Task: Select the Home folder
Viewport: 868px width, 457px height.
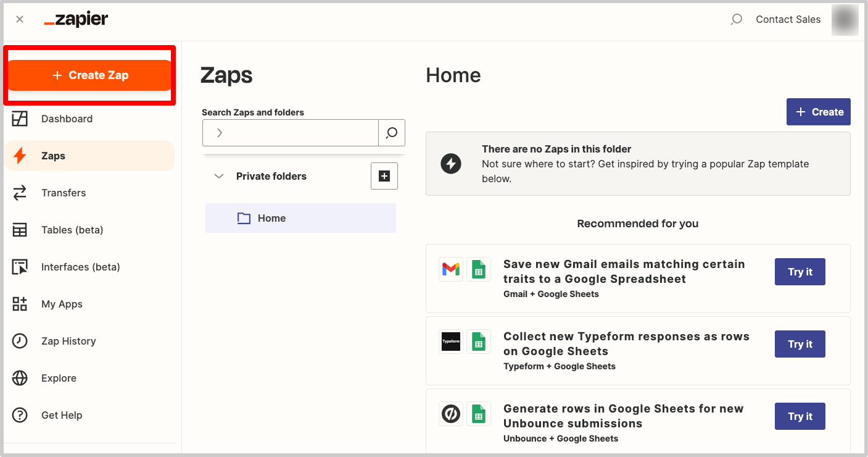Action: tap(300, 218)
